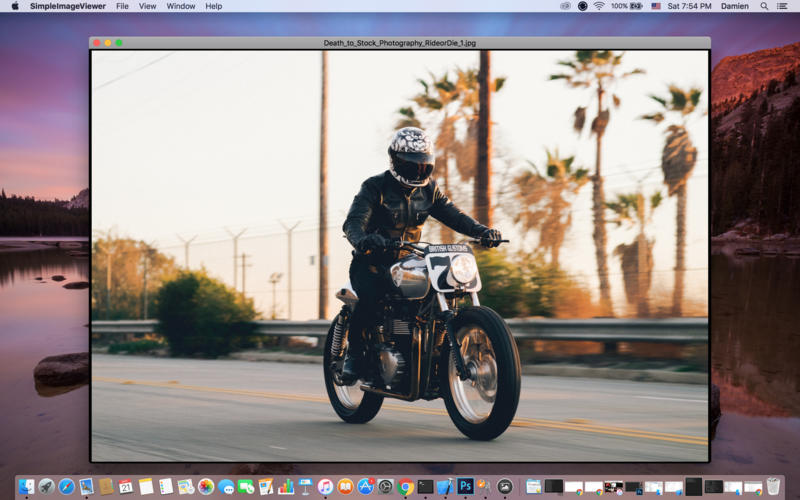
Task: Open the Trash in the dock
Action: 773,487
